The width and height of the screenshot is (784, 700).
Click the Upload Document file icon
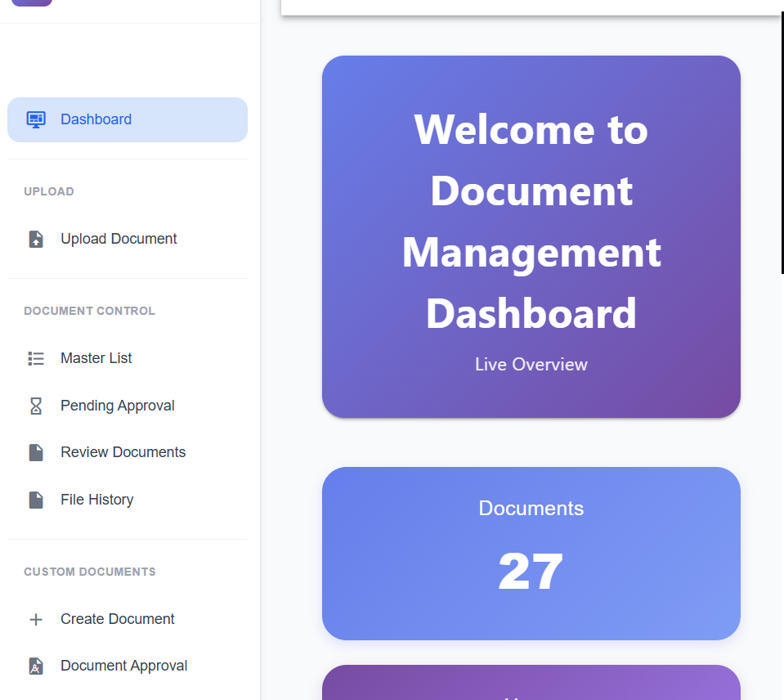point(36,239)
